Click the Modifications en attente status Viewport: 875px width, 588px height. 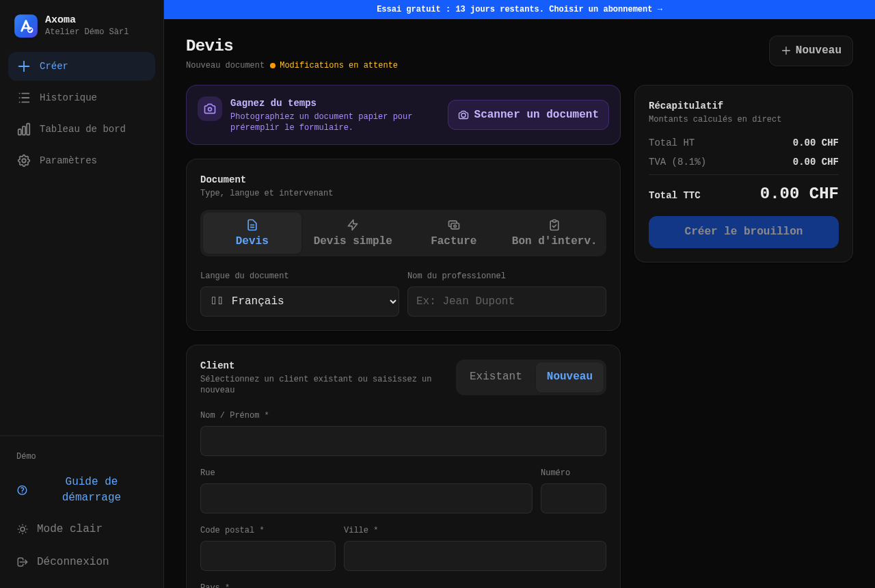pyautogui.click(x=338, y=66)
